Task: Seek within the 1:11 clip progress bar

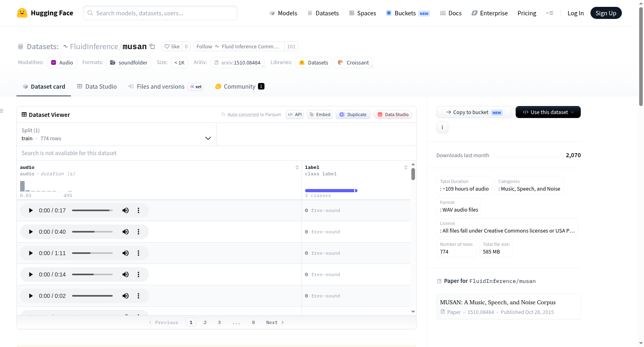Action: [x=92, y=253]
